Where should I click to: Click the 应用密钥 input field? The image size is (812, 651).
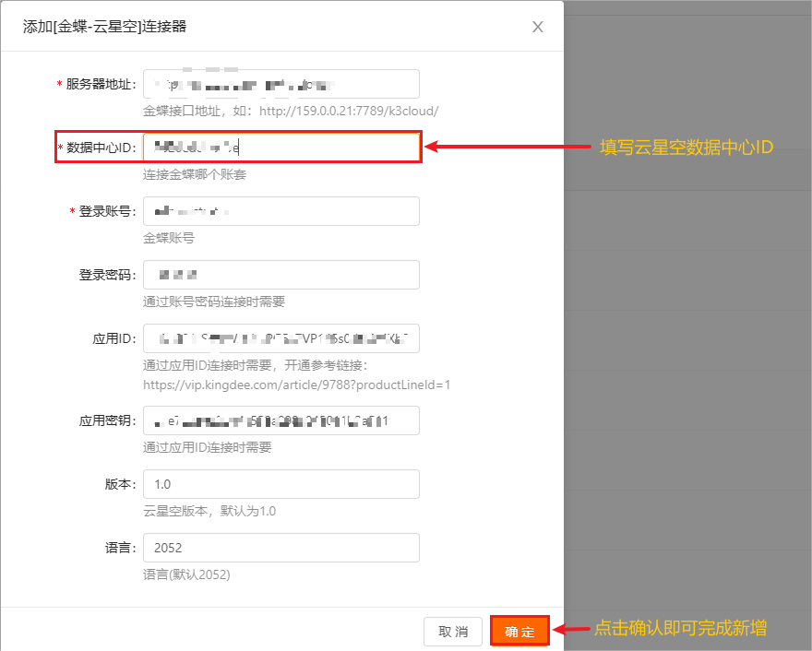281,420
